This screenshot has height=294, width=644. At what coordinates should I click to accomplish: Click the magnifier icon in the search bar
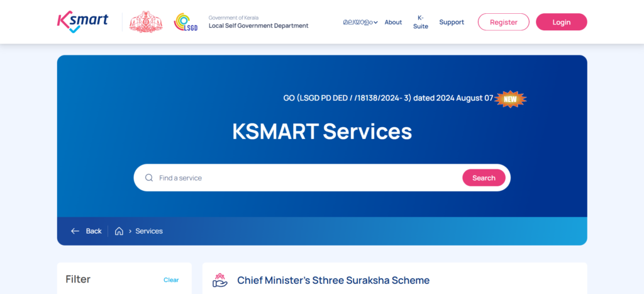tap(149, 178)
